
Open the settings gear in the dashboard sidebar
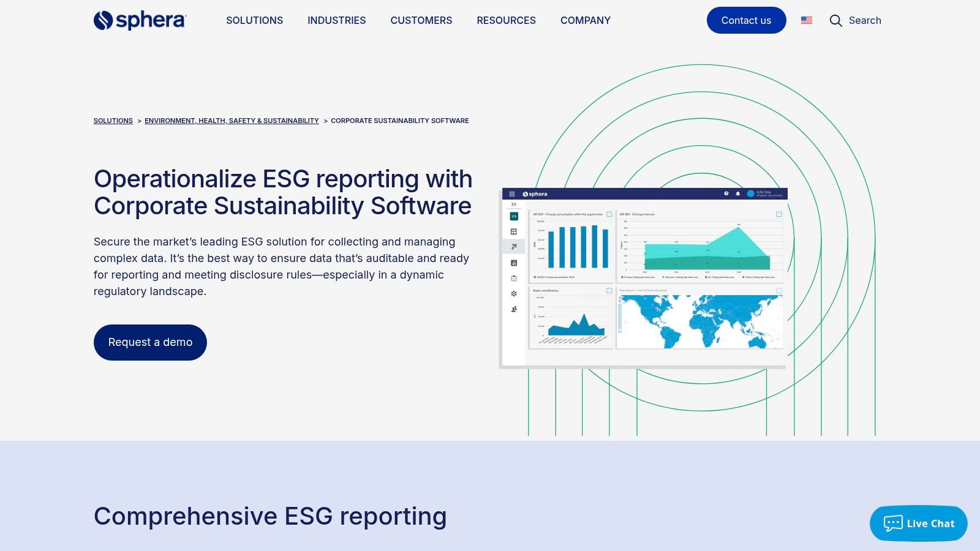click(514, 294)
